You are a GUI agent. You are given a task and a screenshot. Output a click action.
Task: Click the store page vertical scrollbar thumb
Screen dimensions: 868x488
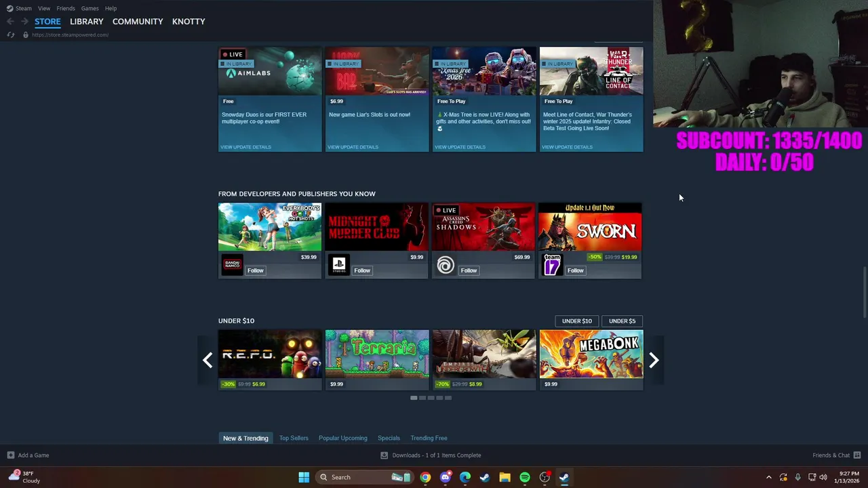(865, 293)
